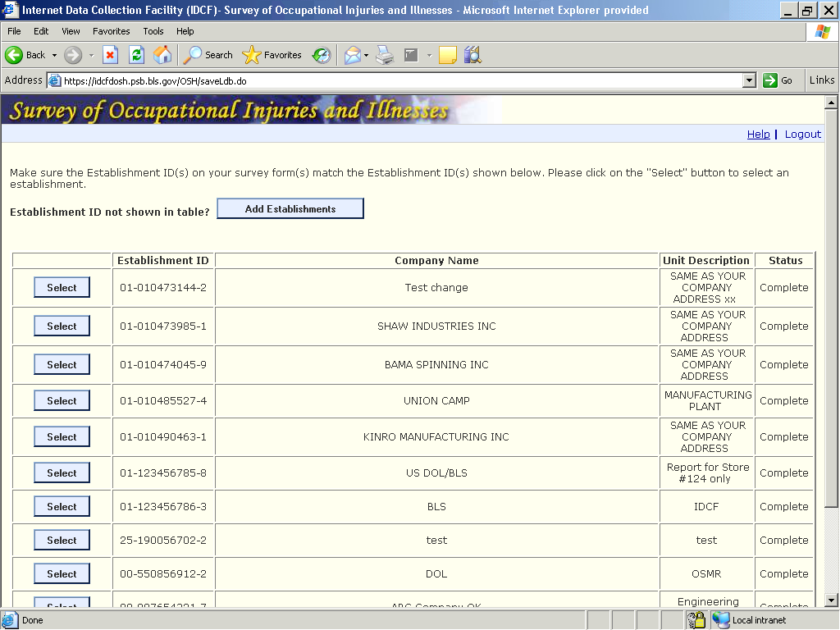Open the Tools menu
840x630 pixels.
coord(153,31)
